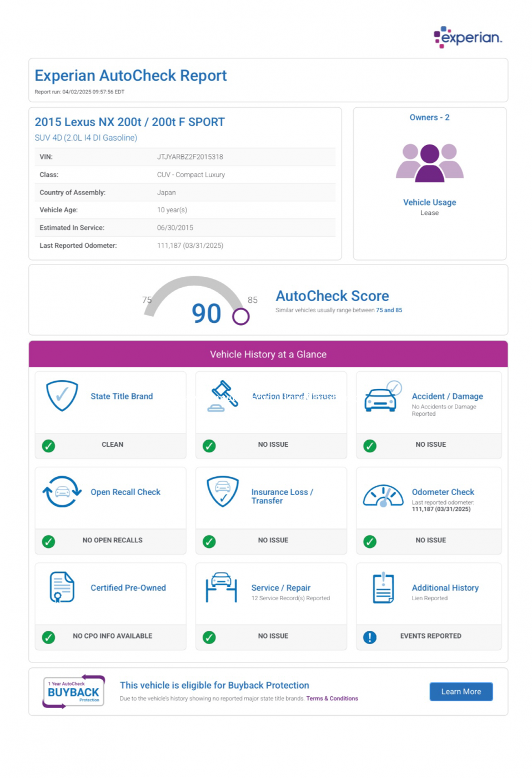The width and height of the screenshot is (532, 778).
Task: Click the Odometer Check gauge icon
Action: tap(383, 496)
